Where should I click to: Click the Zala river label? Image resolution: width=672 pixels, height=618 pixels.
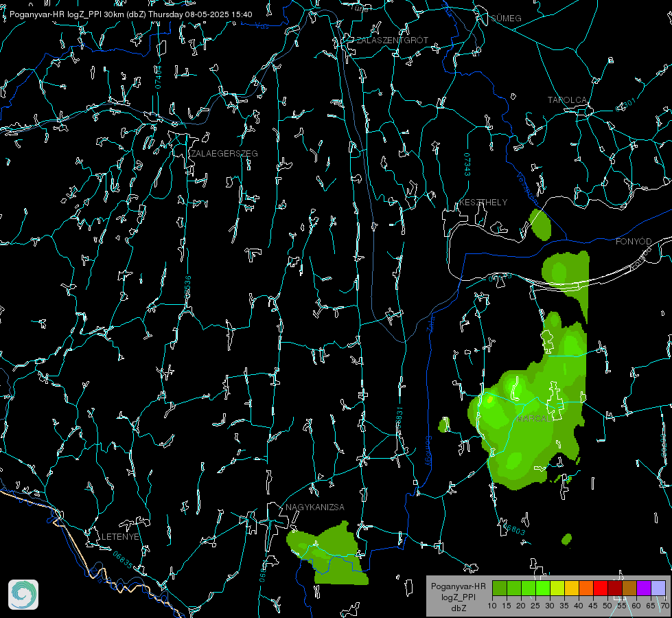(430, 323)
